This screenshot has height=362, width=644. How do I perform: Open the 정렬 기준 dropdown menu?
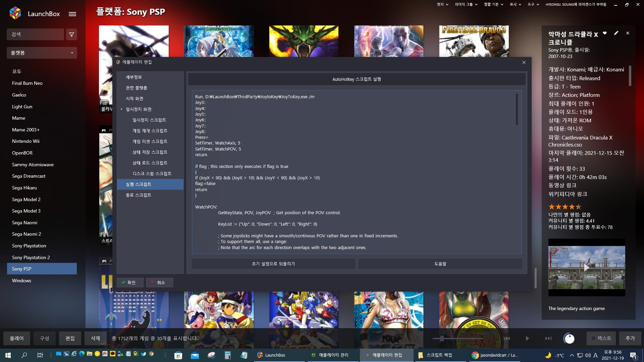[x=493, y=4]
